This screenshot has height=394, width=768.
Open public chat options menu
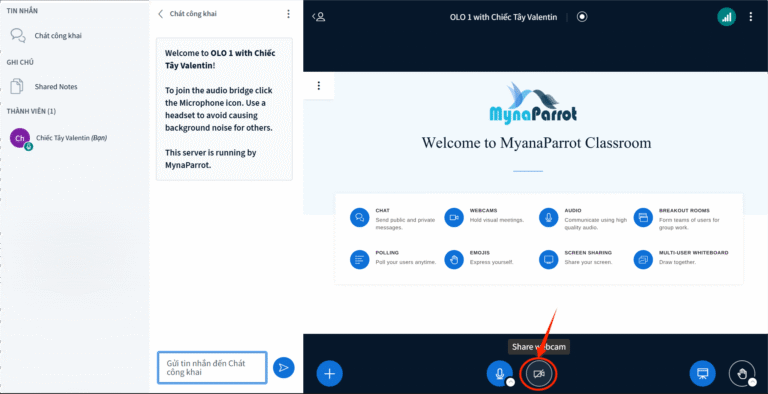point(288,14)
